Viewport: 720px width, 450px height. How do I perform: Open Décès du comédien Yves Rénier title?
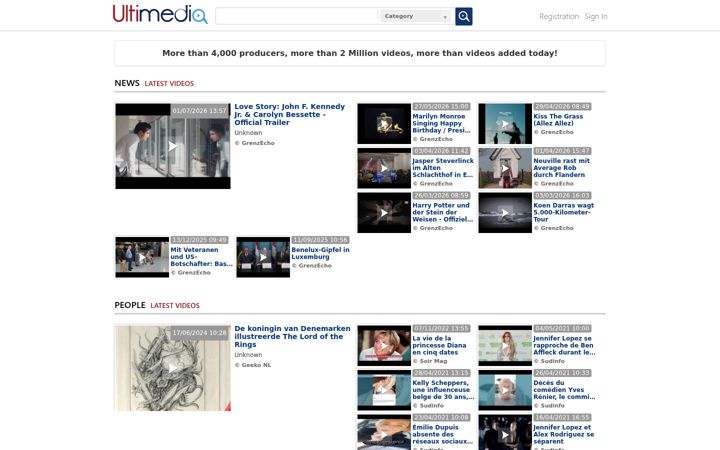point(564,390)
